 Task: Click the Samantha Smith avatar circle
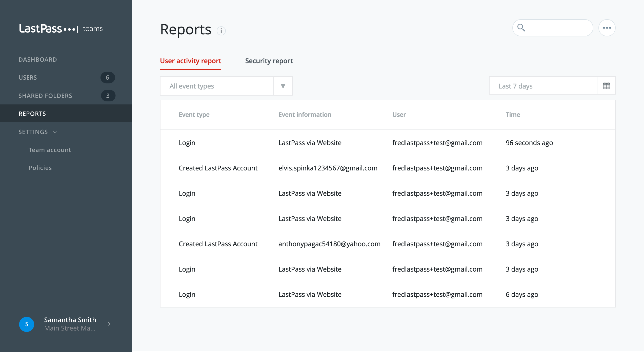tap(27, 324)
